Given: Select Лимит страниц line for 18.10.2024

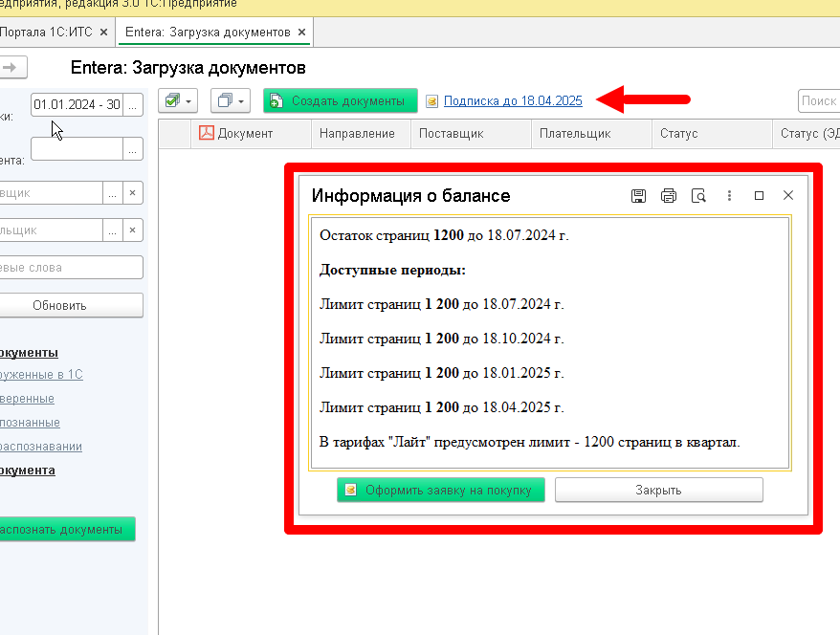Looking at the screenshot, I should tap(441, 339).
